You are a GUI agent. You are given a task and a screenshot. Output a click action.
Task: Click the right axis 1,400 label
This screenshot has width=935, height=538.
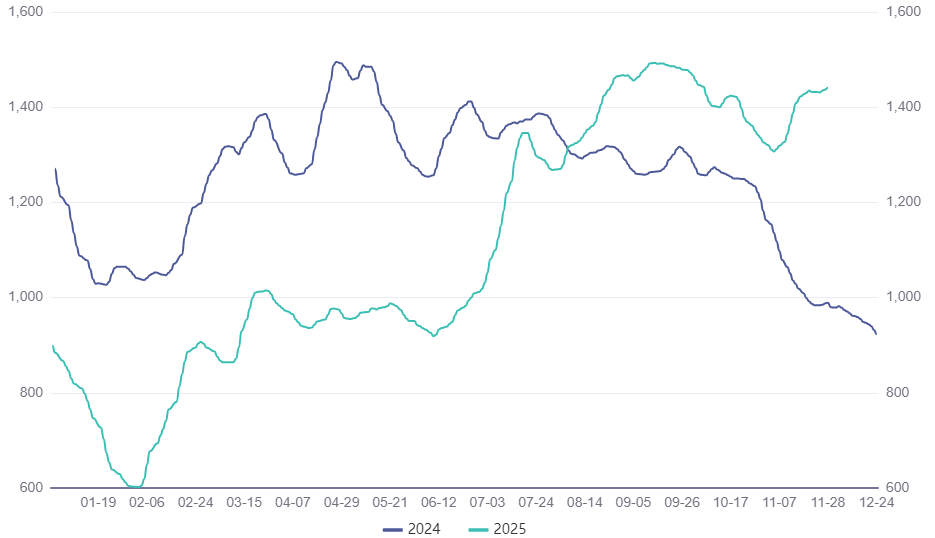click(903, 107)
